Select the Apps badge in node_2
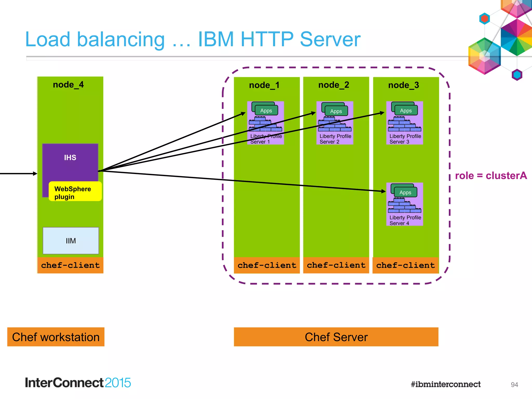This screenshot has height=399, width=532. pyautogui.click(x=336, y=111)
